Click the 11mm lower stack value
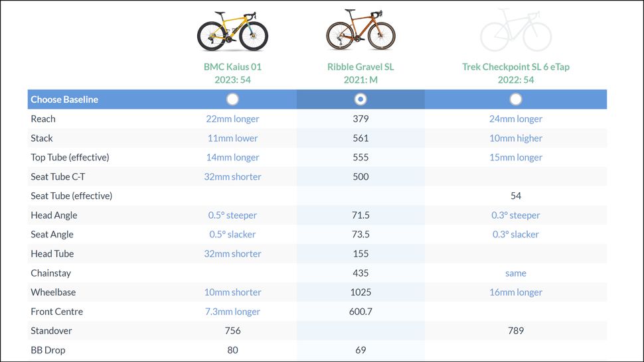This screenshot has height=362, width=644. click(x=232, y=138)
